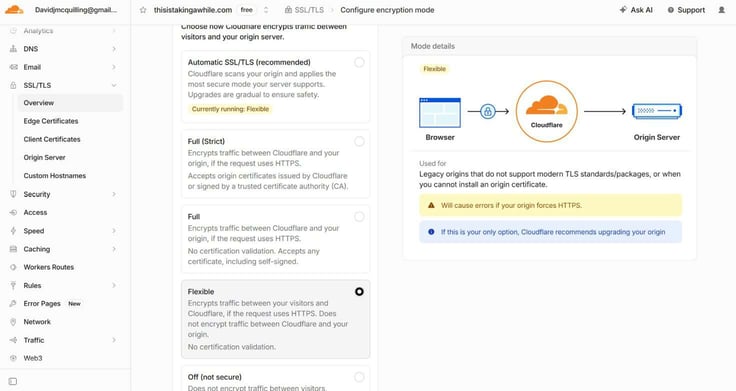Click the 'New' badge beside Error Pages
Screen dimensions: 736x391
(x=74, y=304)
